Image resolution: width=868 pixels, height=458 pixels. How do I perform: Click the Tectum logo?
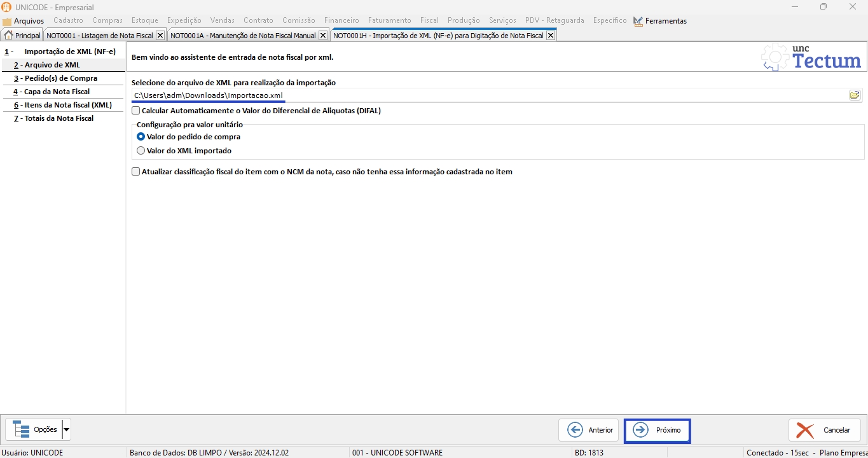(x=811, y=58)
